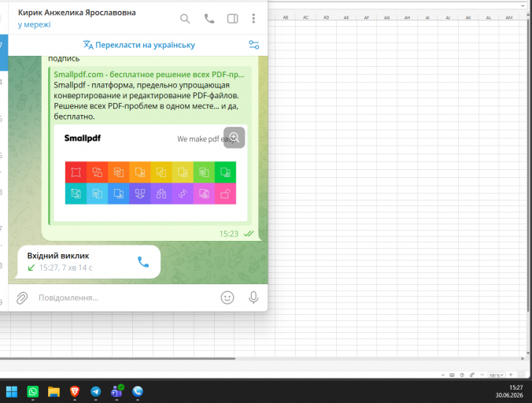Select spreadsheet column header AF

tap(367, 17)
